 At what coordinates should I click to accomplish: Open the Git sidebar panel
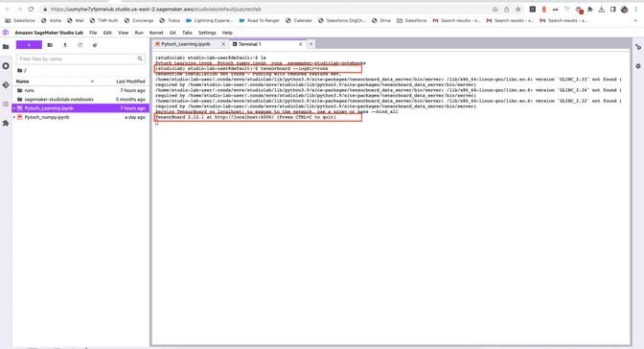point(6,85)
